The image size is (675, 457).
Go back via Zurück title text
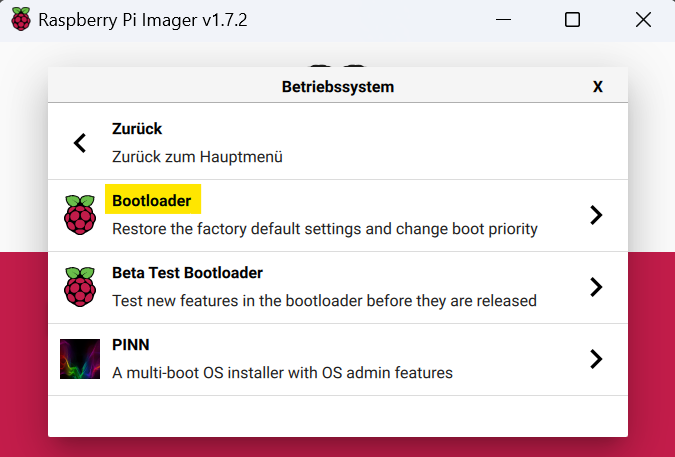coord(137,129)
